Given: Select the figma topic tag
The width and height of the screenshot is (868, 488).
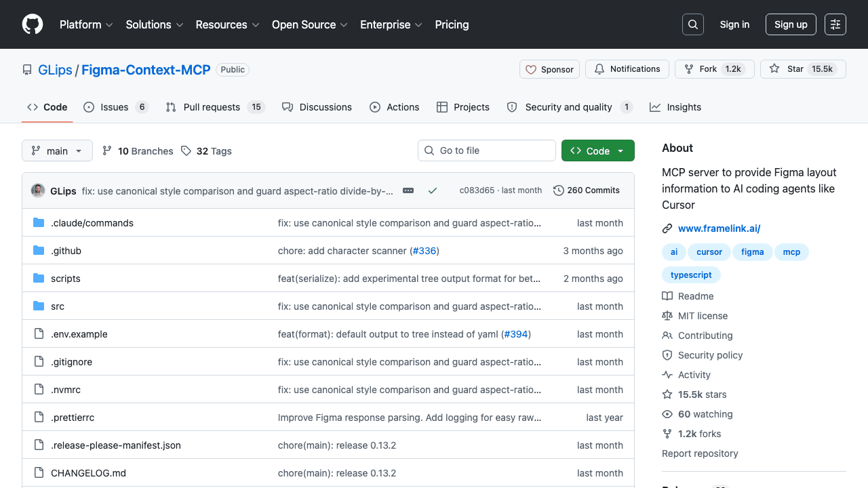Looking at the screenshot, I should pos(752,251).
